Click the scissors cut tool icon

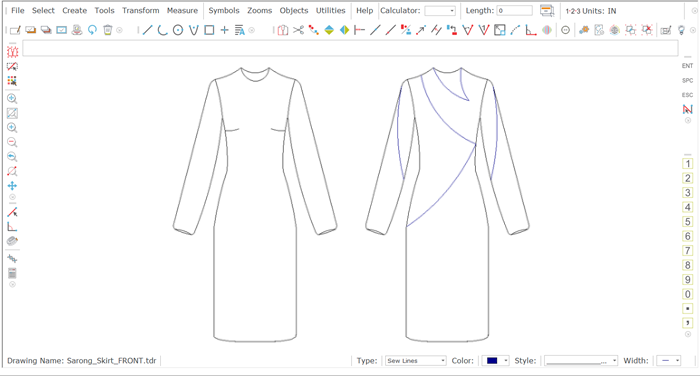(298, 30)
